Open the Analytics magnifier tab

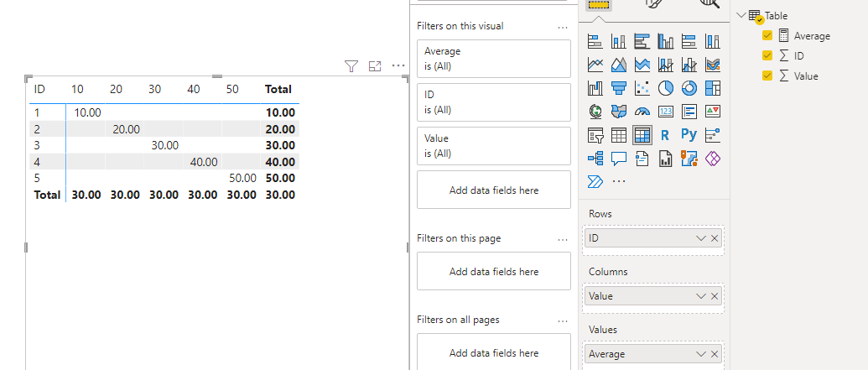(x=709, y=4)
